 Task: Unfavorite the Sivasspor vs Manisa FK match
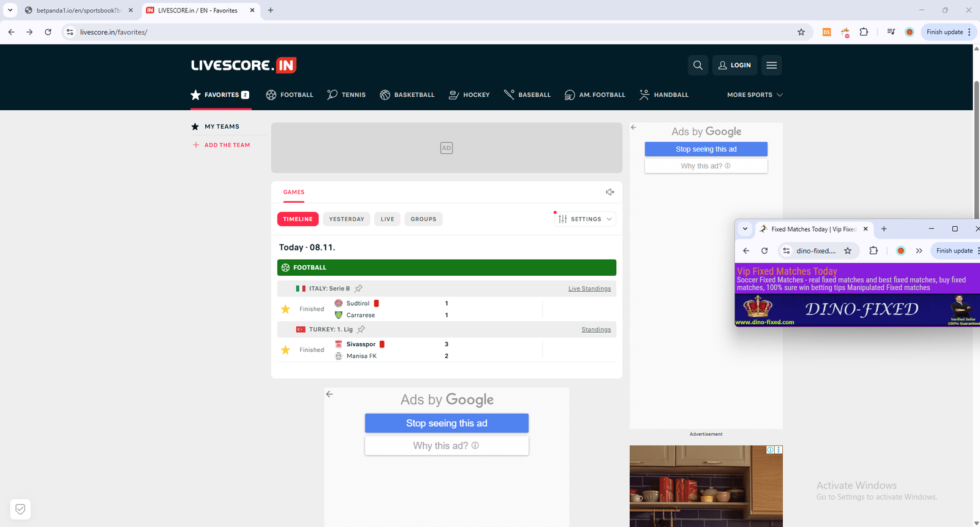pyautogui.click(x=285, y=350)
